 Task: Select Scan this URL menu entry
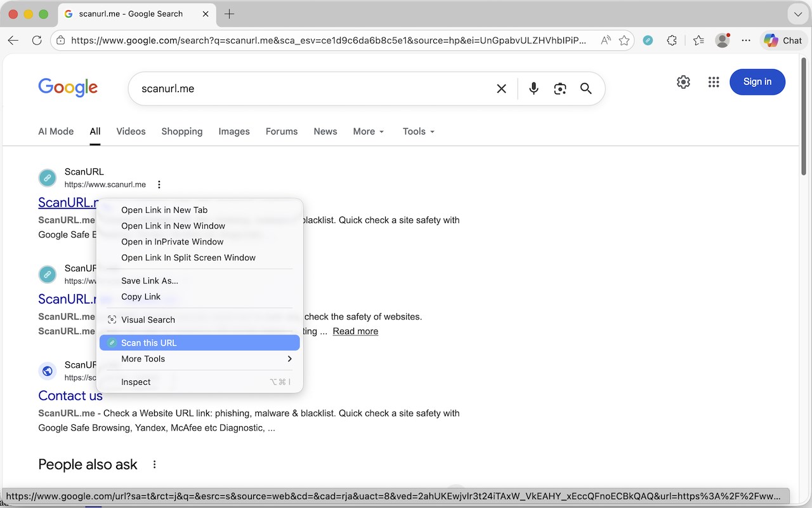200,343
